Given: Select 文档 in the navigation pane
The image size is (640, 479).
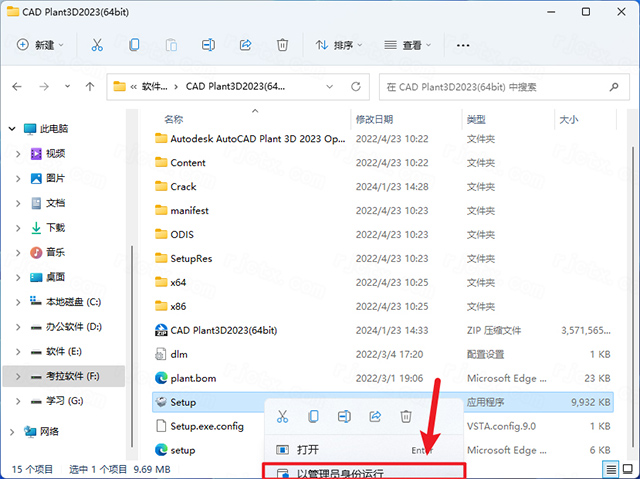Looking at the screenshot, I should coord(48,203).
